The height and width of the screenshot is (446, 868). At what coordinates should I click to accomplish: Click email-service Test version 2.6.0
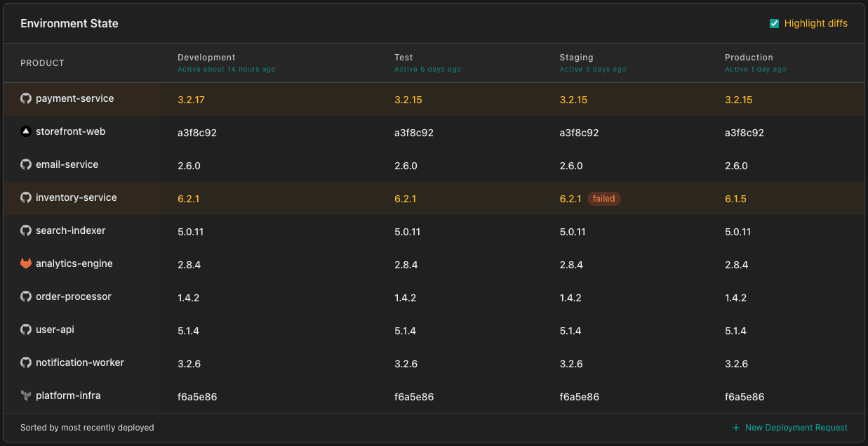point(406,166)
